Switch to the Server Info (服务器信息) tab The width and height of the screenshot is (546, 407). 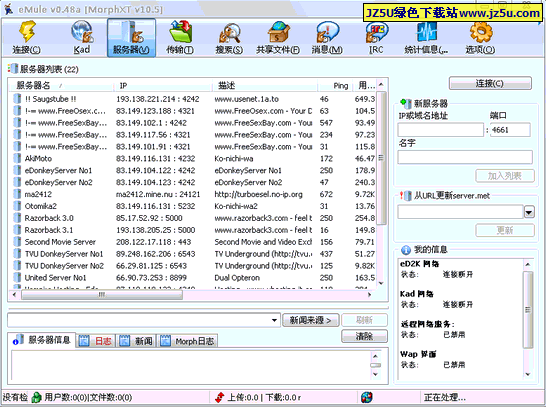pyautogui.click(x=41, y=340)
